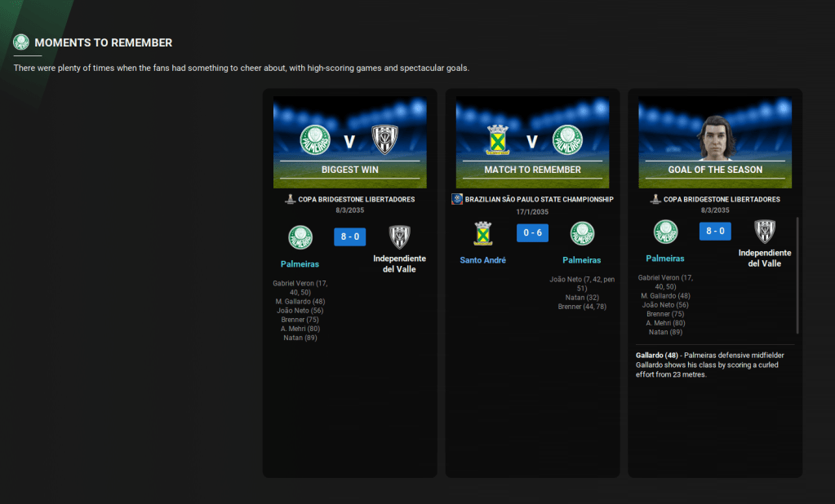Open the 8 - 0 score in the Goal of the Season card
Viewport: 835px width, 504px height.
coord(715,231)
